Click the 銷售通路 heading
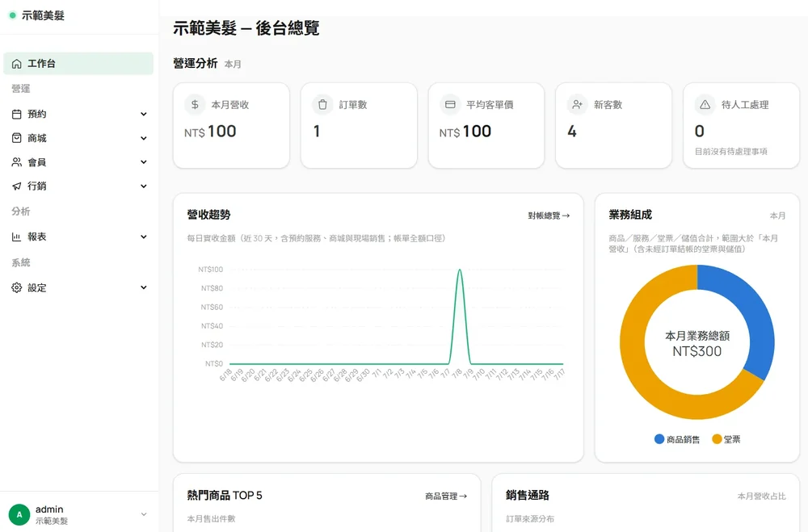The image size is (808, 532). [x=528, y=496]
